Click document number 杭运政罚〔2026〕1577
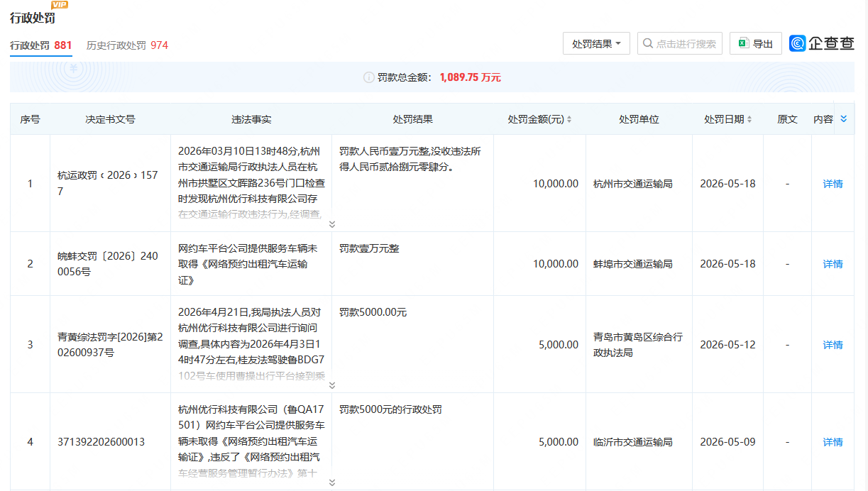The width and height of the screenshot is (868, 491). [108, 183]
